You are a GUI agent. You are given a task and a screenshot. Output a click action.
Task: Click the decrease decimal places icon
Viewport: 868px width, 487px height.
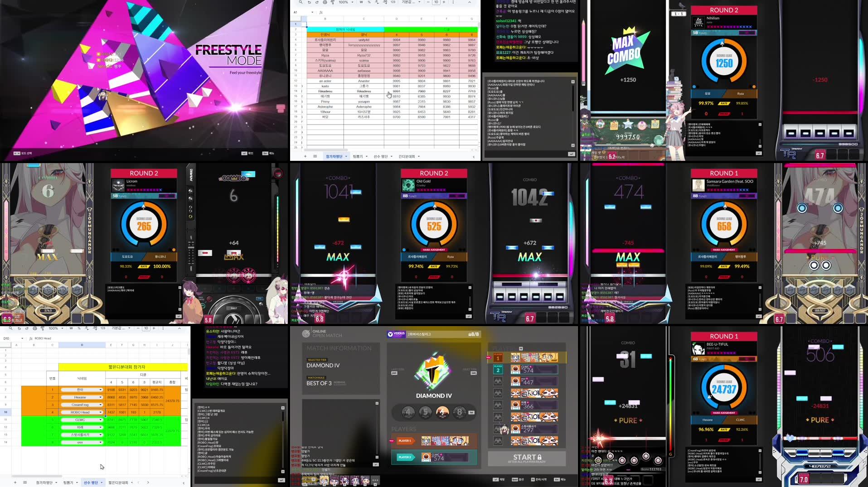(x=376, y=2)
